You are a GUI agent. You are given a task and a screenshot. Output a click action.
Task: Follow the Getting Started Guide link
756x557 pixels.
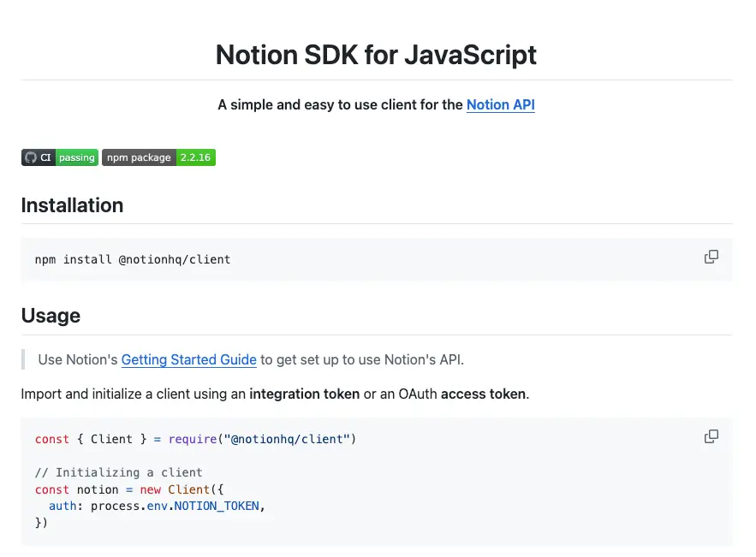(188, 359)
